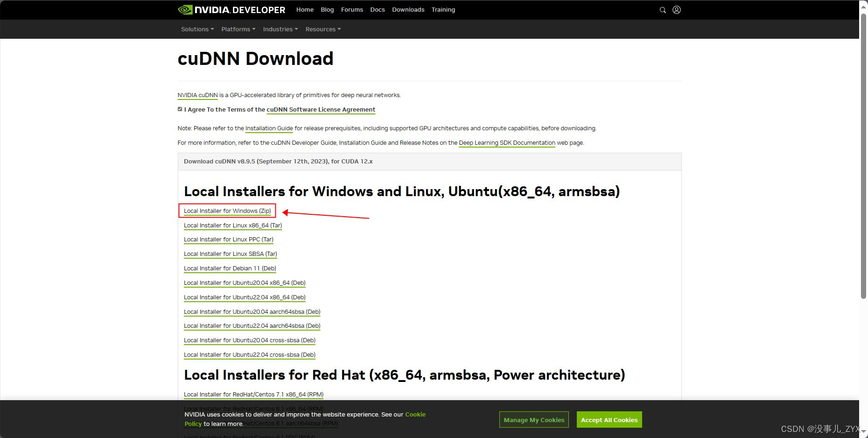Image resolution: width=868 pixels, height=438 pixels.
Task: Open the Training menu item
Action: [443, 10]
